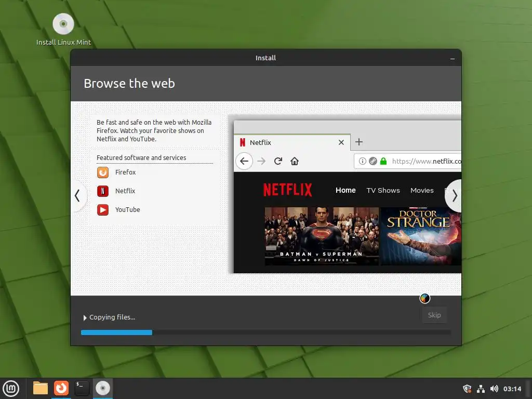Click the browser back arrow in slide
The image size is (532, 399).
coord(244,161)
